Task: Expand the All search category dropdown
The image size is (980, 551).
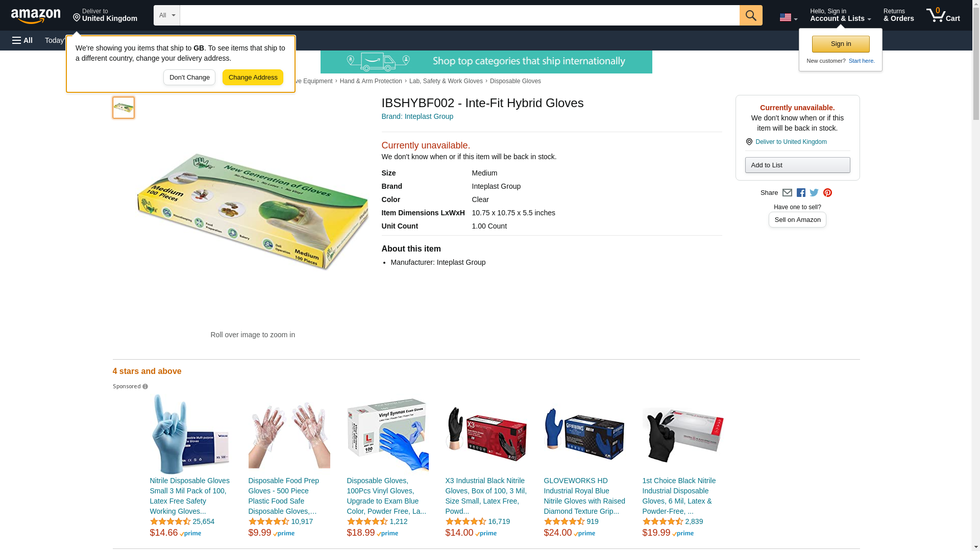Action: click(x=167, y=15)
